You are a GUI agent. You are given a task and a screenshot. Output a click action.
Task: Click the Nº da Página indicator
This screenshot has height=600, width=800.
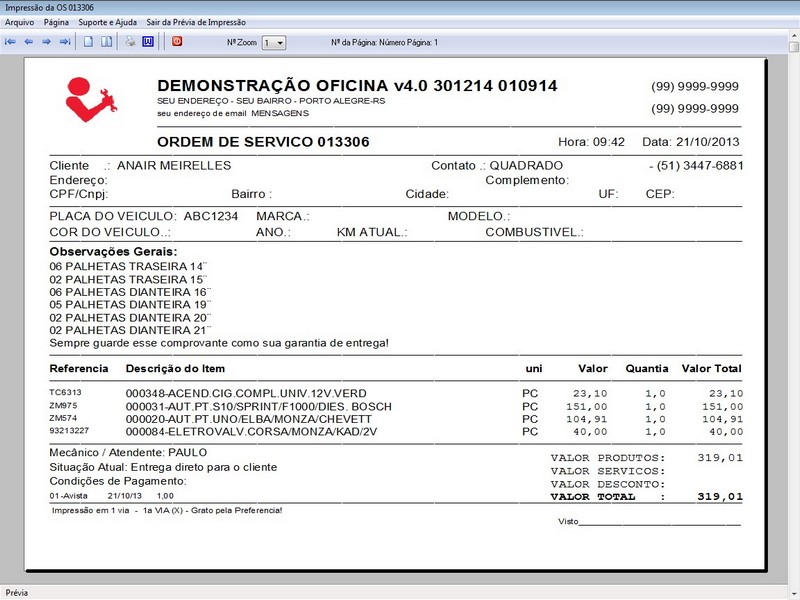pyautogui.click(x=384, y=42)
